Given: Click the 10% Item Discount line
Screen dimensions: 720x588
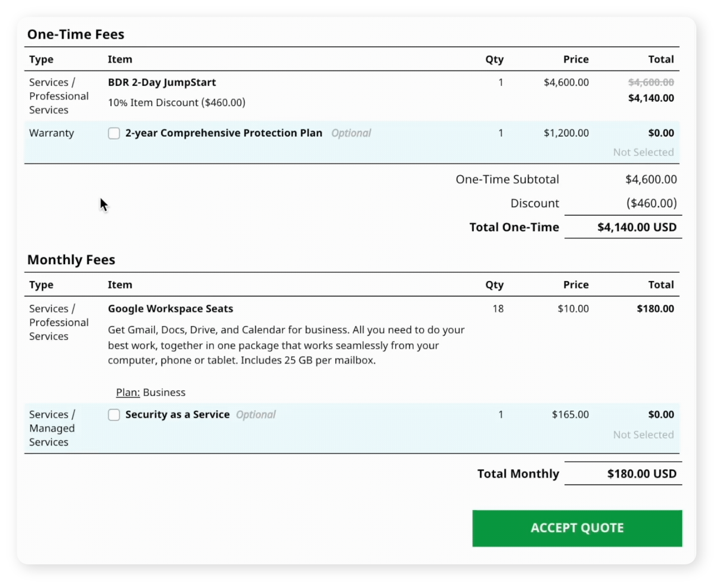Looking at the screenshot, I should [x=177, y=103].
